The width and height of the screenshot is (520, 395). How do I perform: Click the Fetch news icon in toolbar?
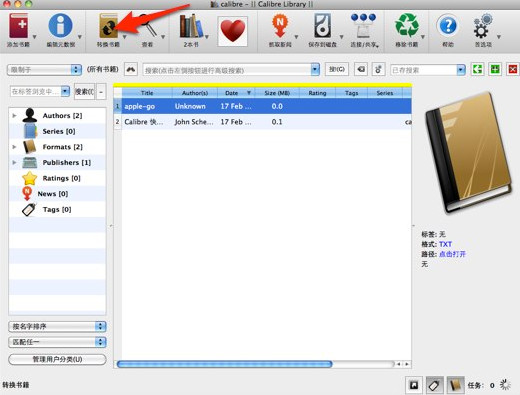[280, 26]
